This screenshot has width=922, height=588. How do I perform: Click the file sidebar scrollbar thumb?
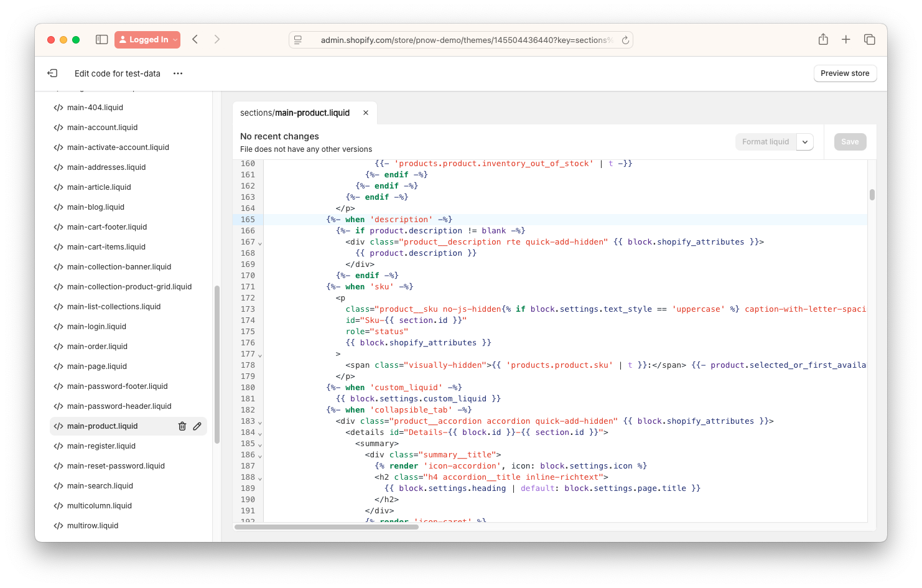(x=217, y=365)
